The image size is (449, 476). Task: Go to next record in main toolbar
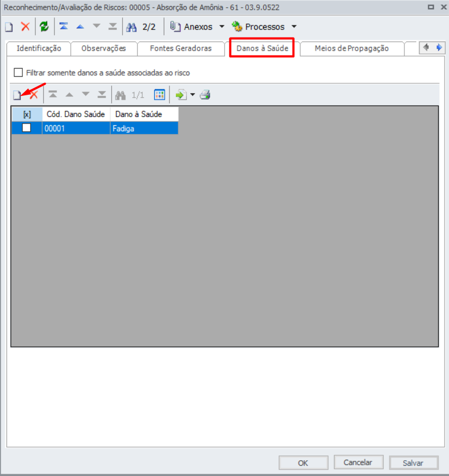[96, 26]
